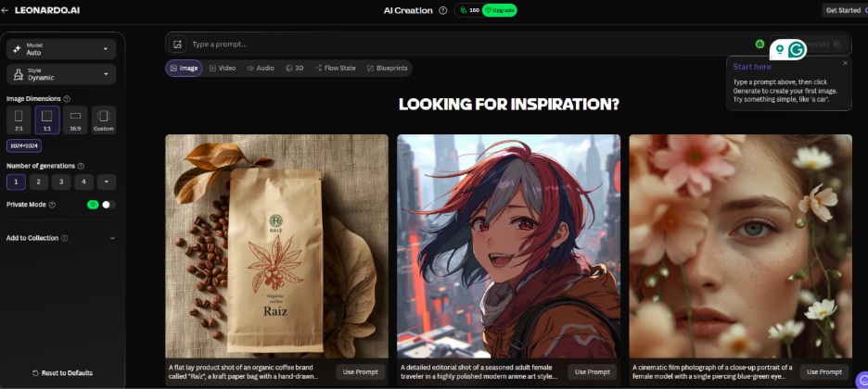Set number of generations to 2

coord(39,182)
